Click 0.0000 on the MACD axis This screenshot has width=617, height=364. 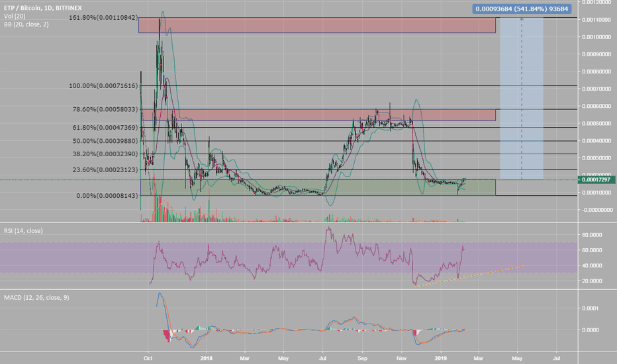[591, 330]
